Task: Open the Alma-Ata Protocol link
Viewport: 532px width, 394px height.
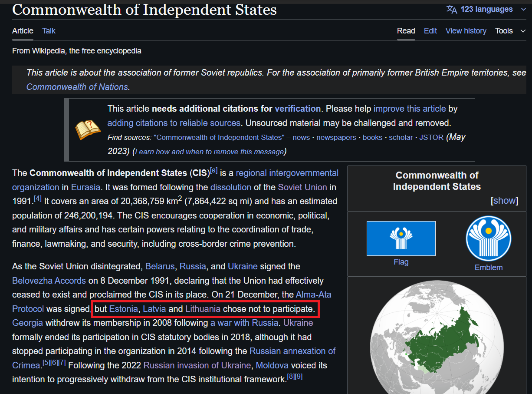Action: [x=313, y=295]
